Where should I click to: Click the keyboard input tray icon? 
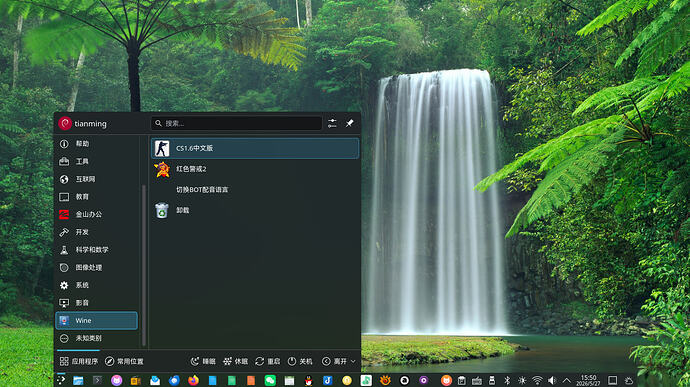coord(477,380)
